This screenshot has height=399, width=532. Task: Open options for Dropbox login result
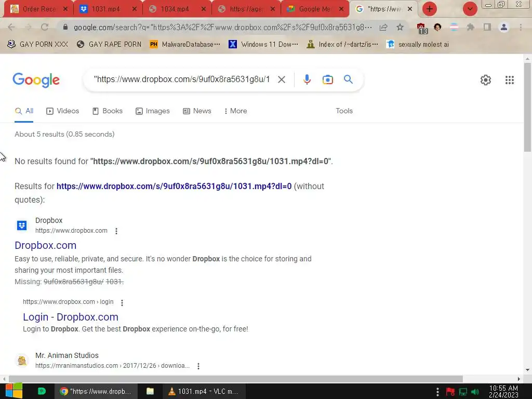pyautogui.click(x=122, y=302)
